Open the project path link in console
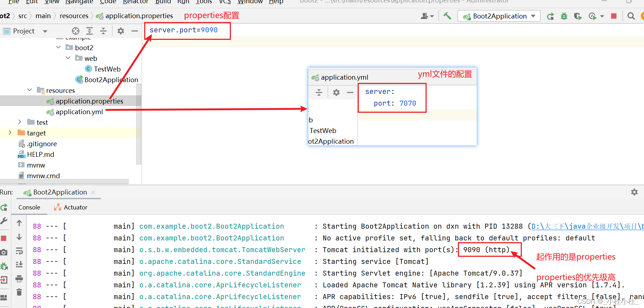 tap(588, 226)
